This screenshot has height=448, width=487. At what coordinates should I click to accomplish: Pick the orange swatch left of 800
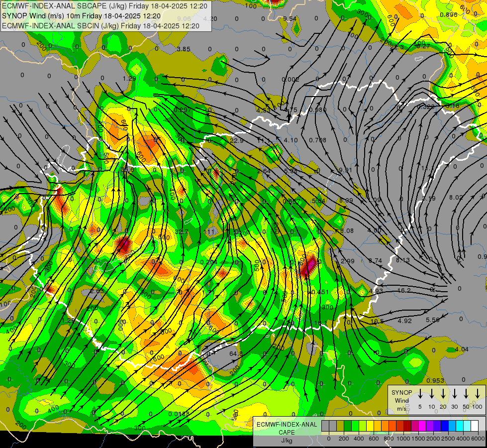[x=385, y=426]
